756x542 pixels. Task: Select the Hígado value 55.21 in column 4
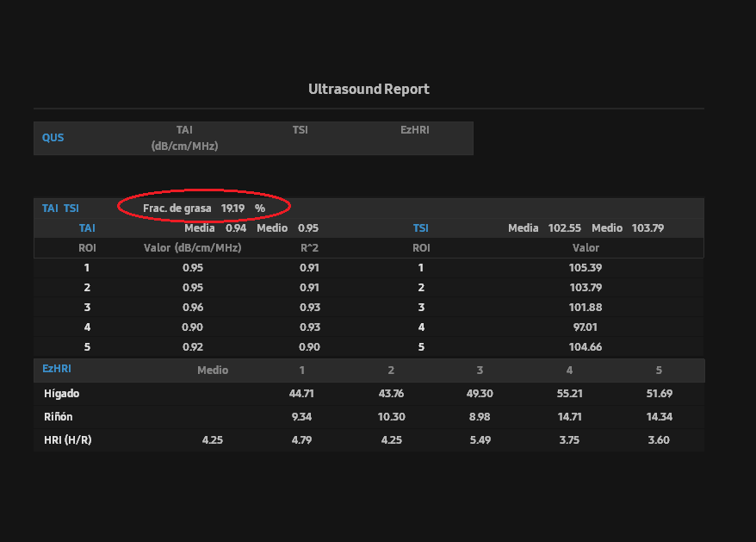569,394
